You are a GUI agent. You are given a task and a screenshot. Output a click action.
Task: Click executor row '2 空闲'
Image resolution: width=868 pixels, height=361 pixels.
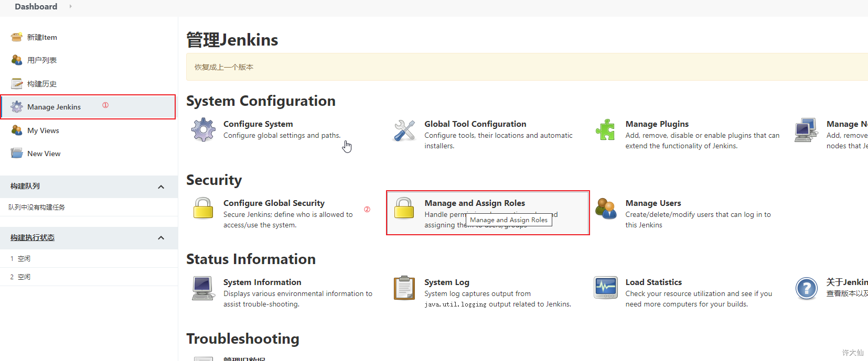(89, 277)
